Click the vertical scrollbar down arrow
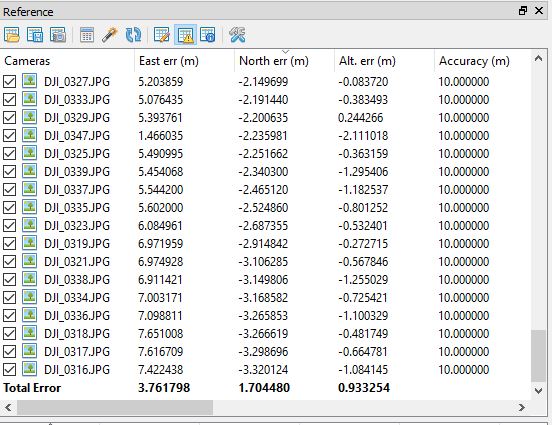Screen dimensions: 552x425 [x=538, y=390]
